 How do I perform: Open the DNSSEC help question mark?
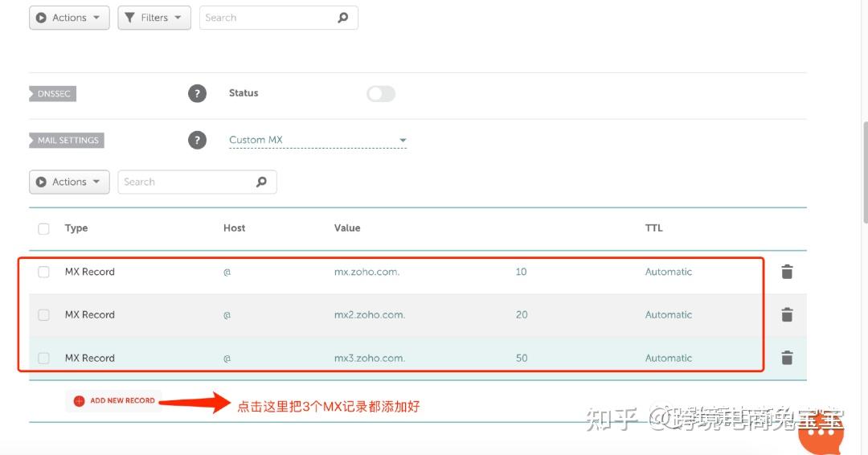pos(197,93)
